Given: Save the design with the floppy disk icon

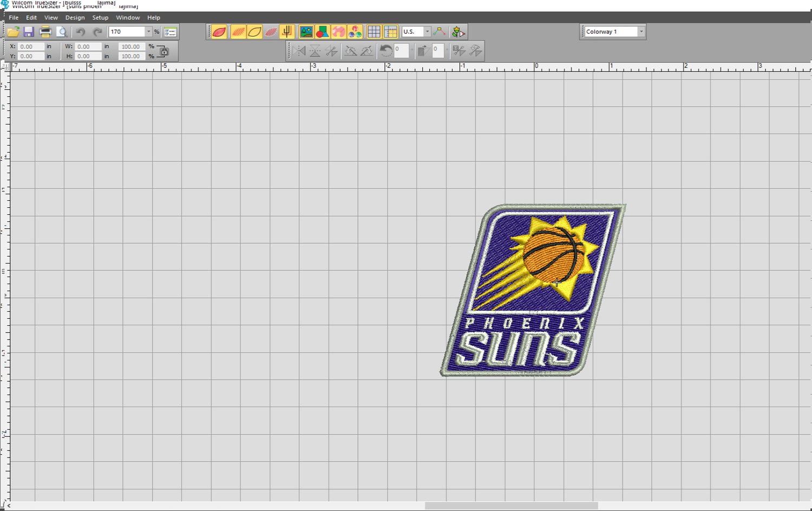Looking at the screenshot, I should click(29, 32).
